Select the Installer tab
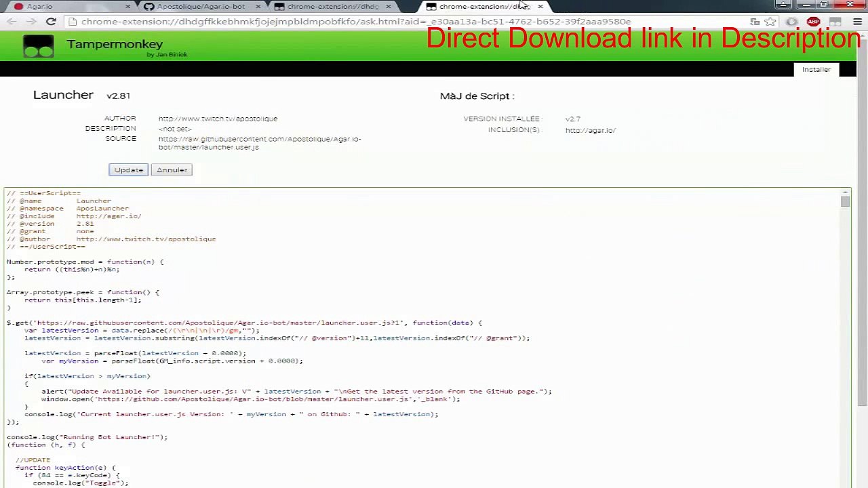This screenshot has height=488, width=868. click(816, 69)
